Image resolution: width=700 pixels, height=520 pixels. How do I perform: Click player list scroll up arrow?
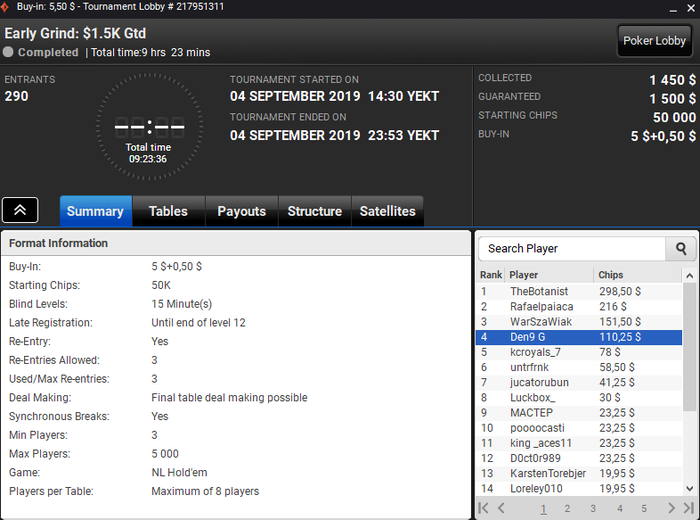(x=689, y=275)
